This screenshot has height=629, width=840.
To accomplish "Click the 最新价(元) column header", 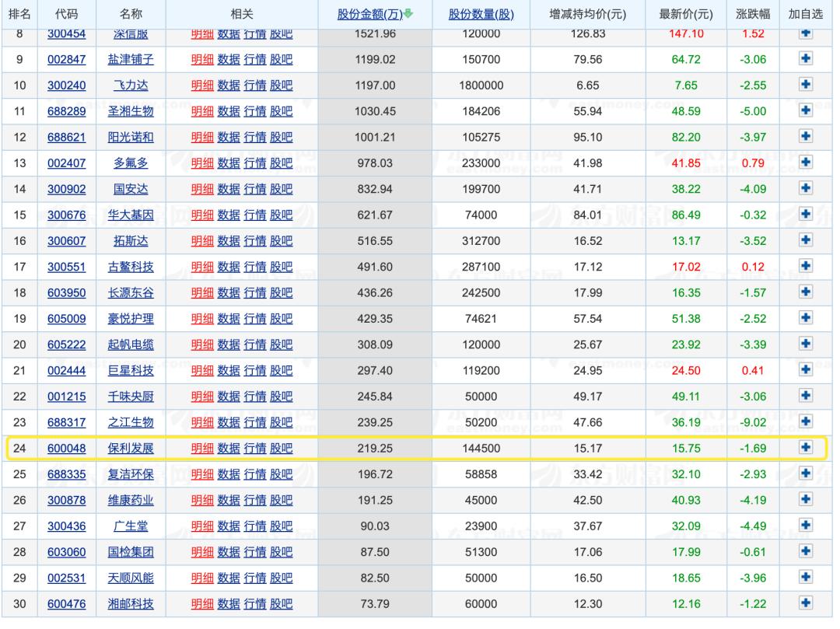I will click(686, 15).
